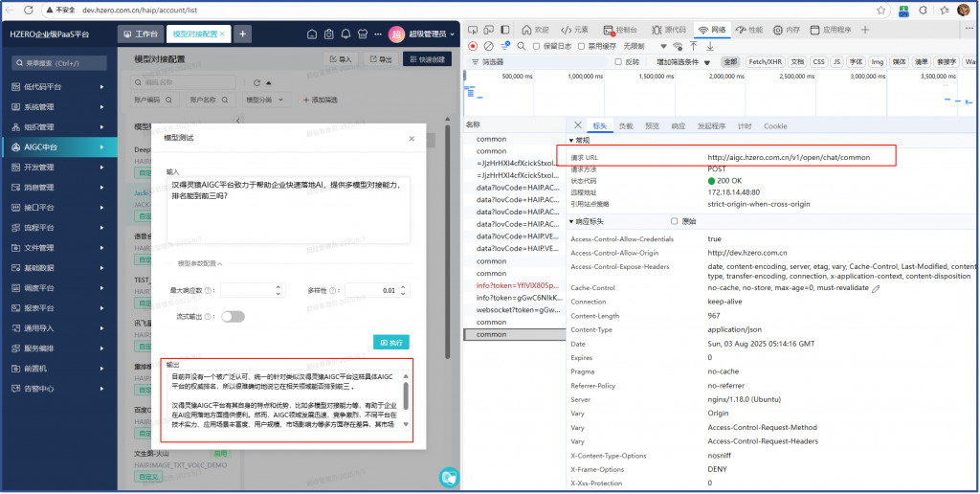Click the floating assistant icon at bottom right
980x494 pixels.
(448, 476)
